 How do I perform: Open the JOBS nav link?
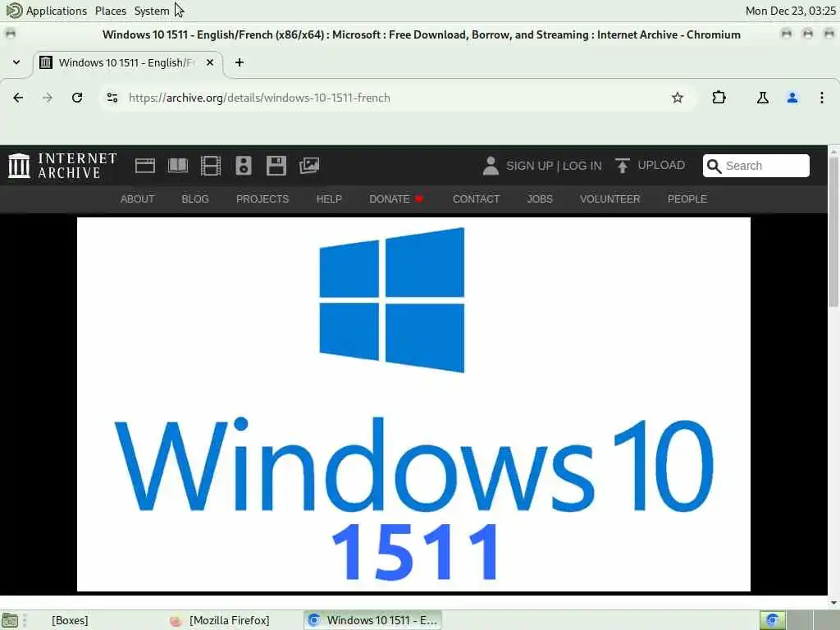click(540, 199)
